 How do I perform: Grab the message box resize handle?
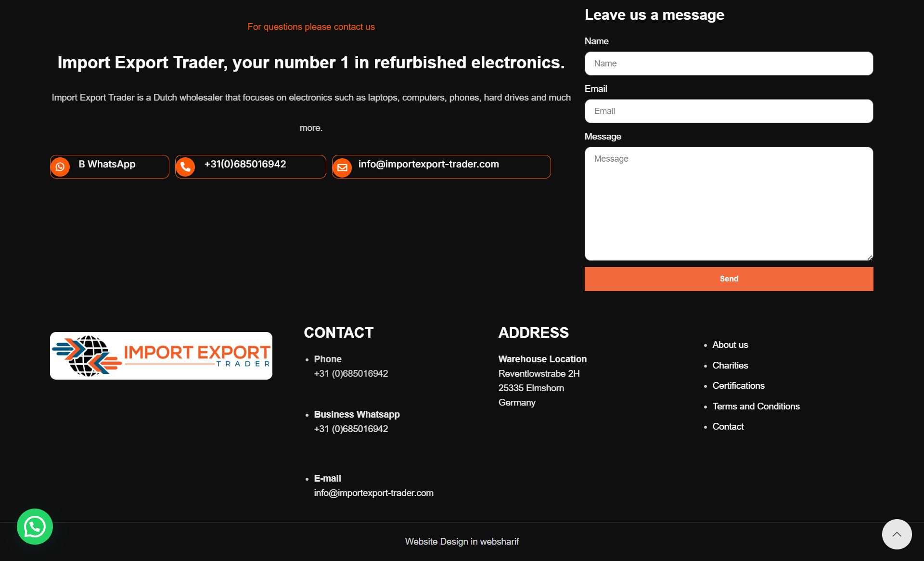870,258
